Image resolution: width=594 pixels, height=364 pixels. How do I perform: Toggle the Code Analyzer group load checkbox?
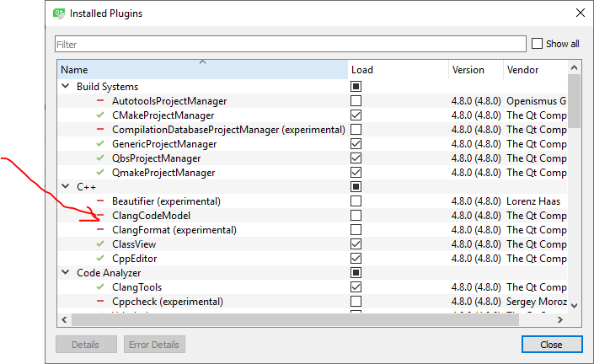tap(356, 273)
